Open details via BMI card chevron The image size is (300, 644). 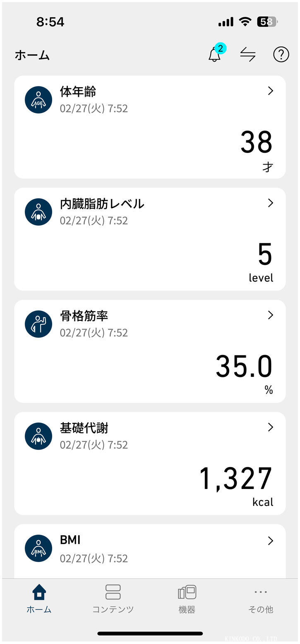point(271,541)
